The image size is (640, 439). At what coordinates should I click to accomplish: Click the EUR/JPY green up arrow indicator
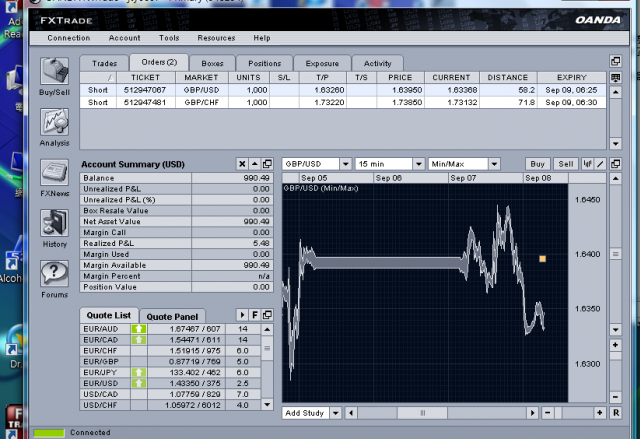pyautogui.click(x=139, y=372)
